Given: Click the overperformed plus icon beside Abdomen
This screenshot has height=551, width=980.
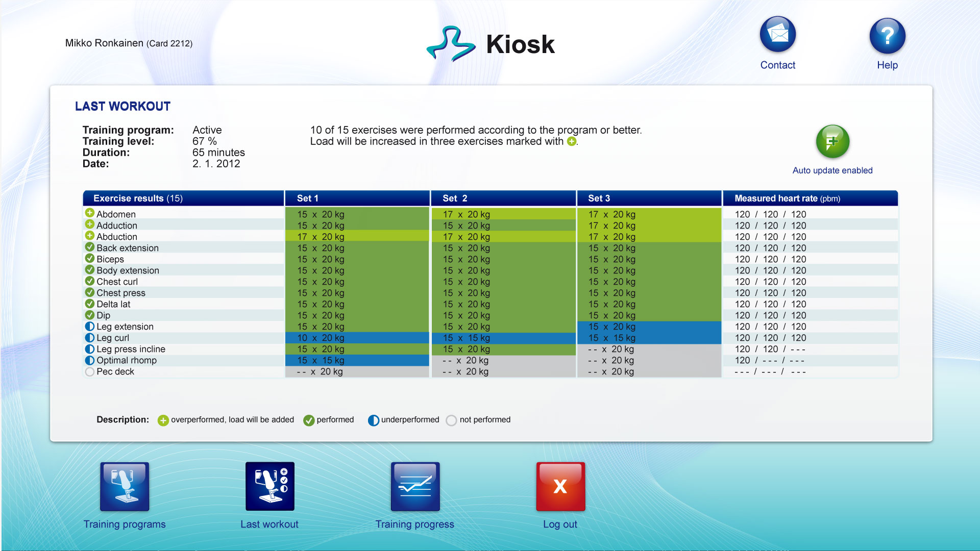Looking at the screenshot, I should [x=90, y=213].
